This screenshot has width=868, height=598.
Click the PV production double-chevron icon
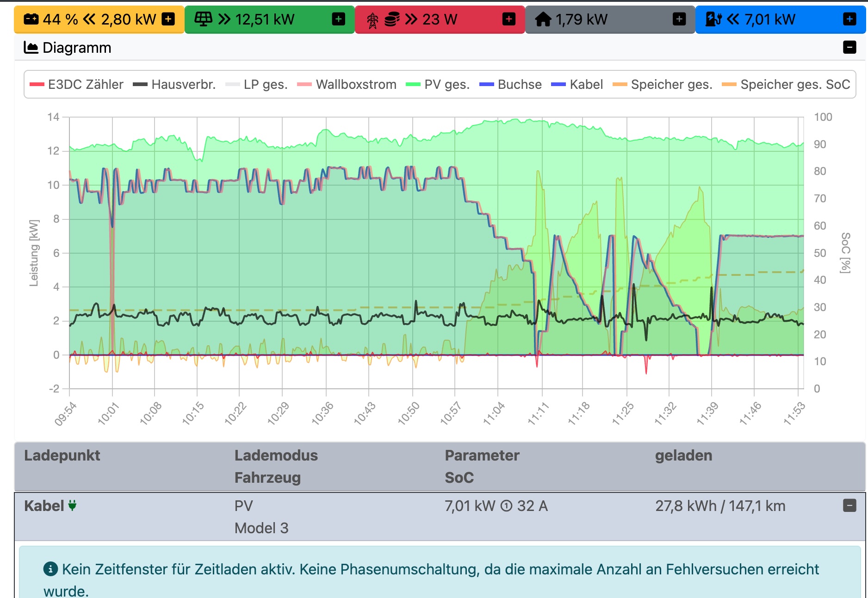(224, 19)
